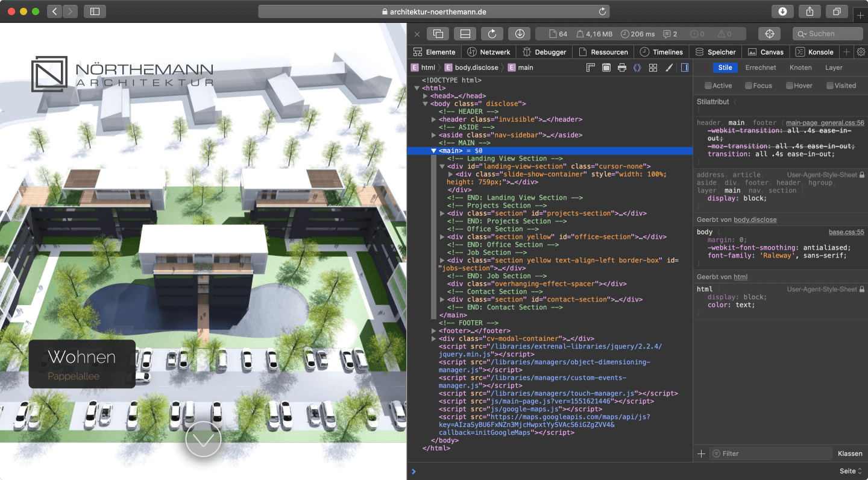The width and height of the screenshot is (868, 480).
Task: Open main-page_general.css:56 source link
Action: pyautogui.click(x=825, y=122)
